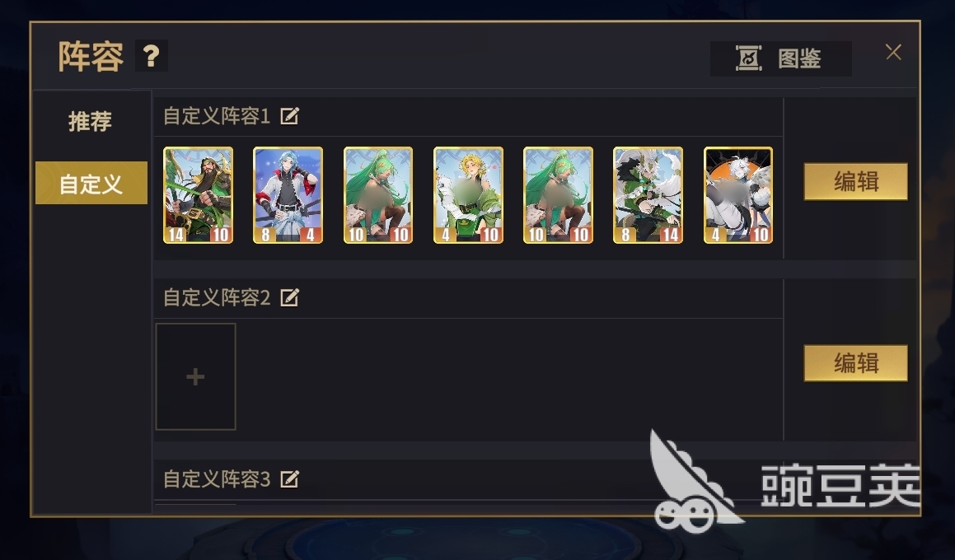Select the white-green warrior card 8/14
This screenshot has height=560, width=955.
point(648,195)
